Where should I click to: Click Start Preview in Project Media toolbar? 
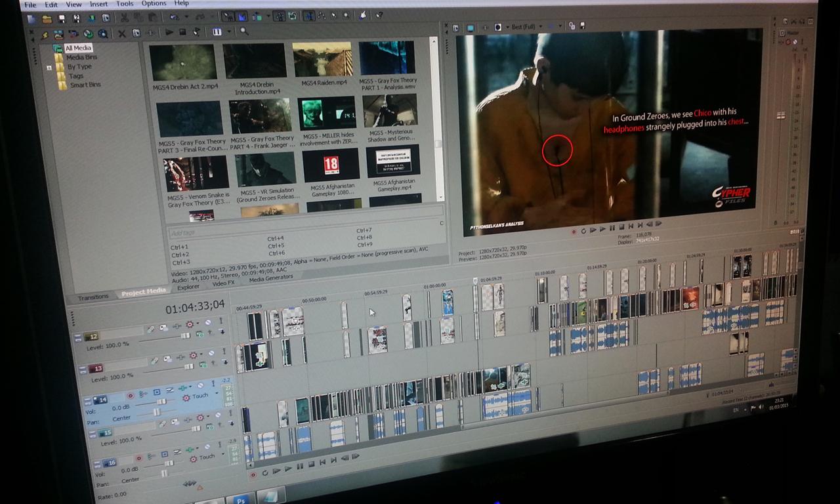(169, 31)
